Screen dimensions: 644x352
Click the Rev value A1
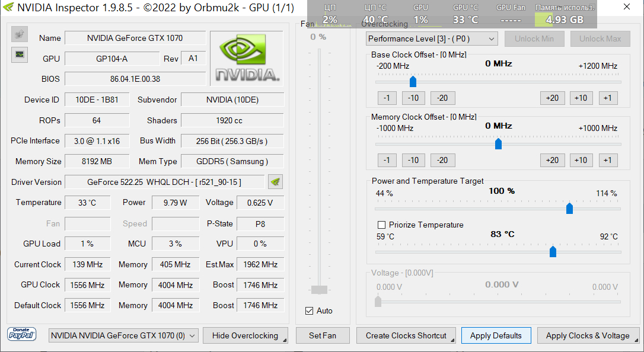coord(193,58)
